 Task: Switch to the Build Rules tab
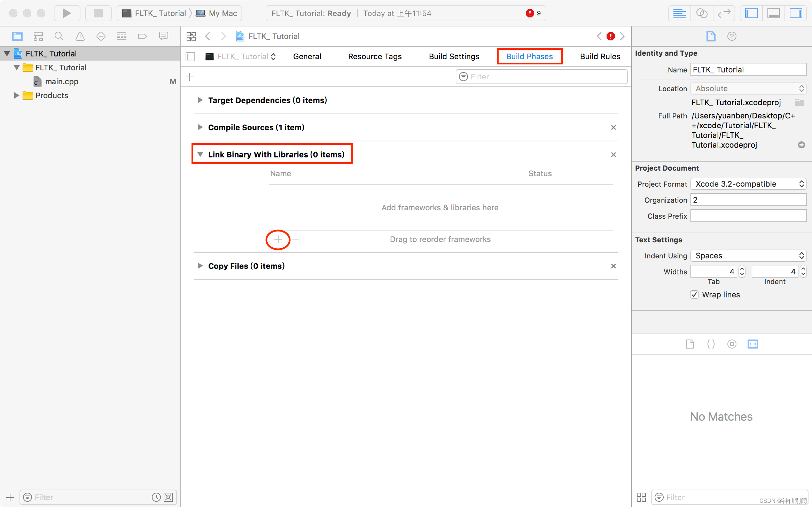point(600,56)
